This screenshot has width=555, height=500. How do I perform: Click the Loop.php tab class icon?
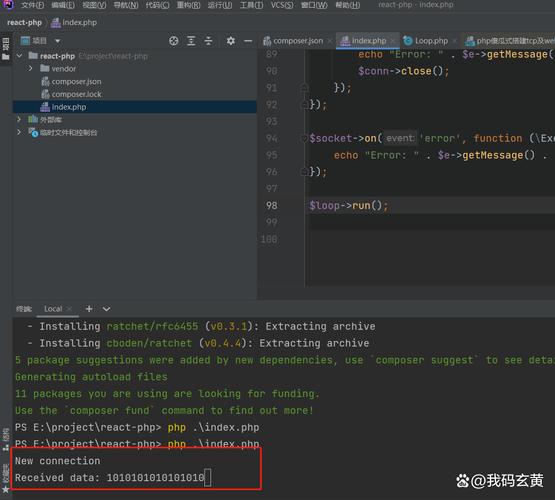click(408, 41)
